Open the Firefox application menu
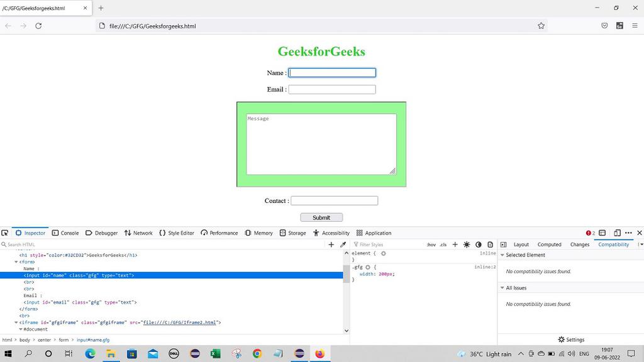Viewport: 644px width, 362px height. coord(635,26)
